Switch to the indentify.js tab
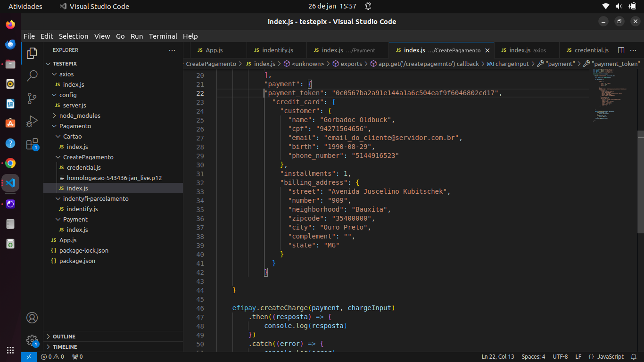Image resolution: width=644 pixels, height=362 pixels. tap(277, 50)
